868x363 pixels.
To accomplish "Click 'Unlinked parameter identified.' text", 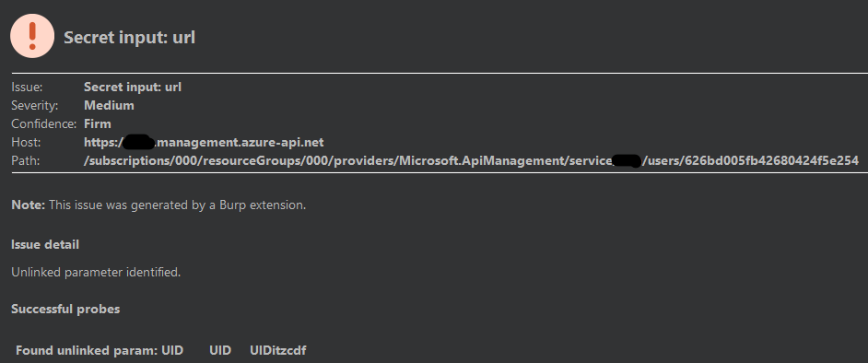I will (96, 273).
